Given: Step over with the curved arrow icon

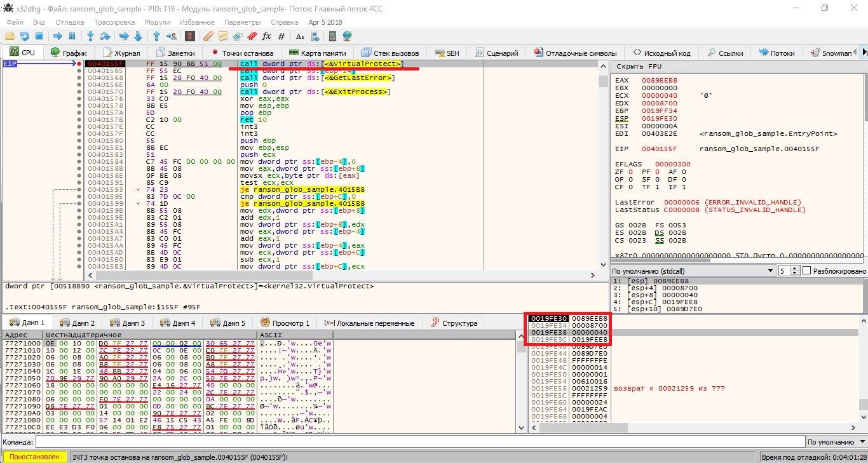Looking at the screenshot, I should [105, 36].
